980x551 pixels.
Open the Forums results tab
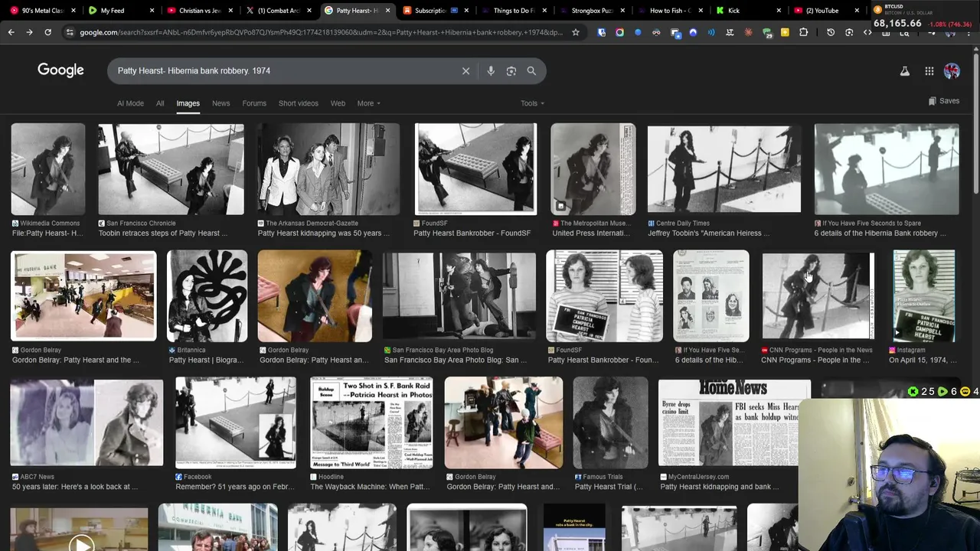pos(254,103)
